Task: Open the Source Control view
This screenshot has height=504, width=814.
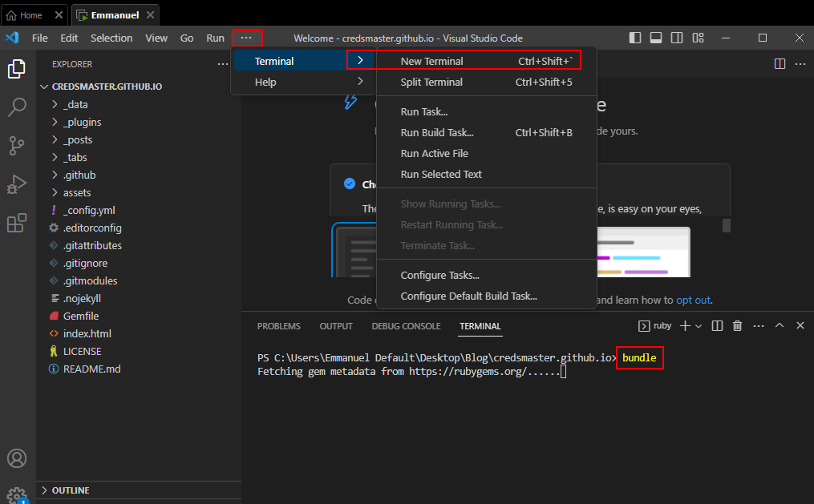Action: click(17, 146)
